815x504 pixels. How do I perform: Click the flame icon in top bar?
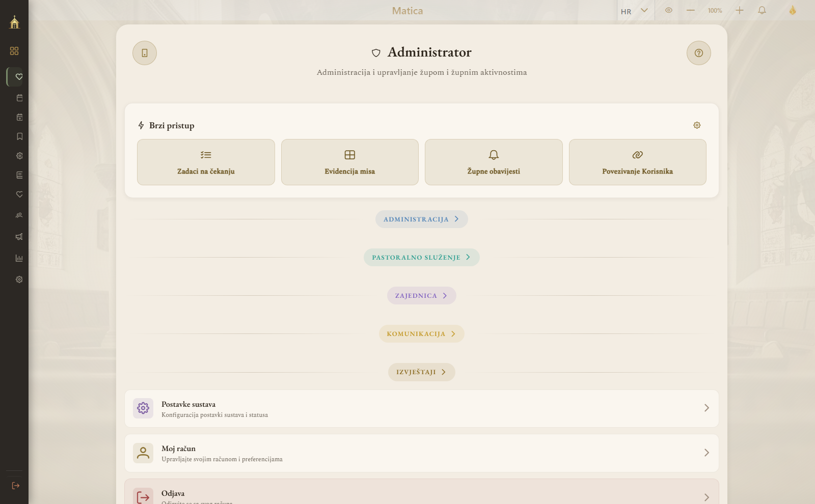click(793, 10)
